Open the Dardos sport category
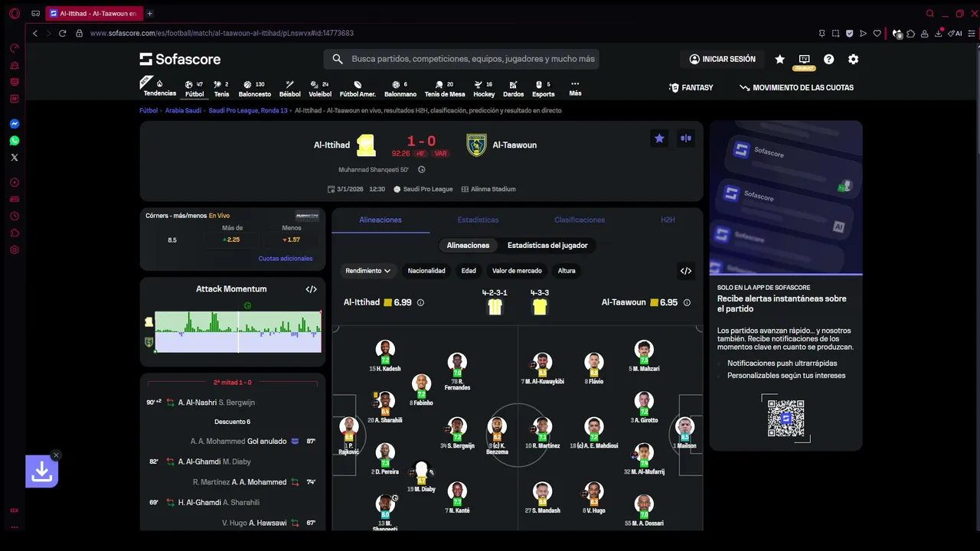Viewport: 980px width, 551px height. (x=513, y=89)
